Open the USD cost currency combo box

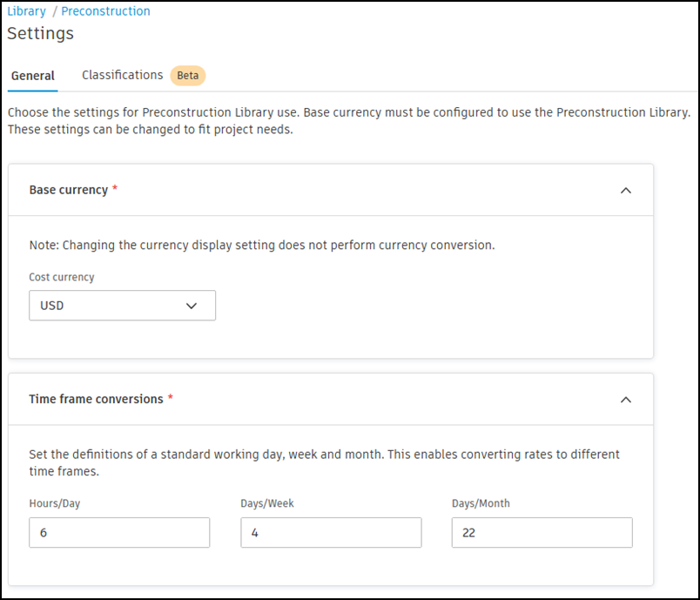(122, 306)
